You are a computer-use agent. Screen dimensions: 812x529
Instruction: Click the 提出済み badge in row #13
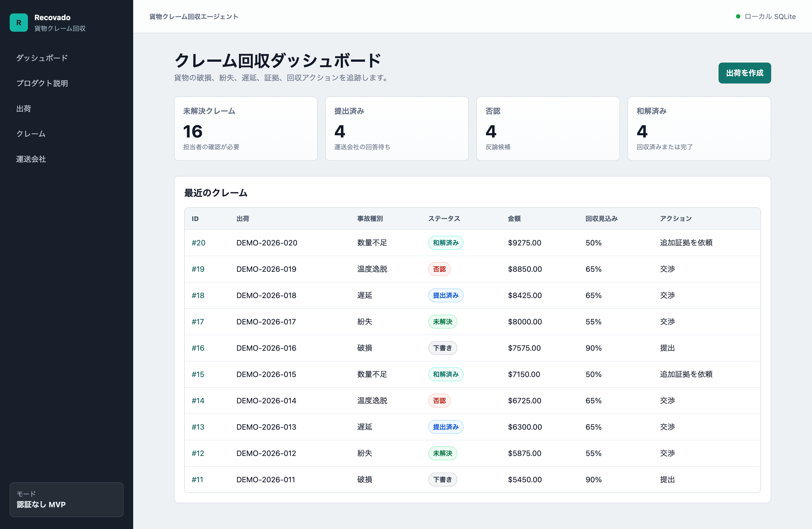coord(445,427)
